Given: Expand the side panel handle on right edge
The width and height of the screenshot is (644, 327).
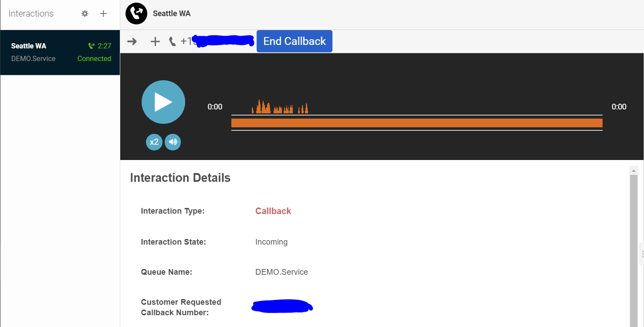Looking at the screenshot, I should (x=642, y=254).
